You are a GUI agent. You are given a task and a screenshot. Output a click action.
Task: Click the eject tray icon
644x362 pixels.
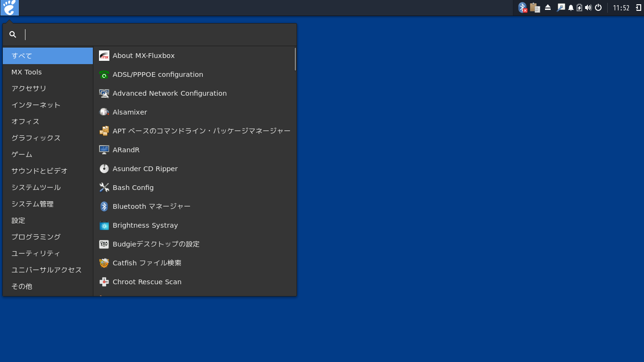pos(548,8)
